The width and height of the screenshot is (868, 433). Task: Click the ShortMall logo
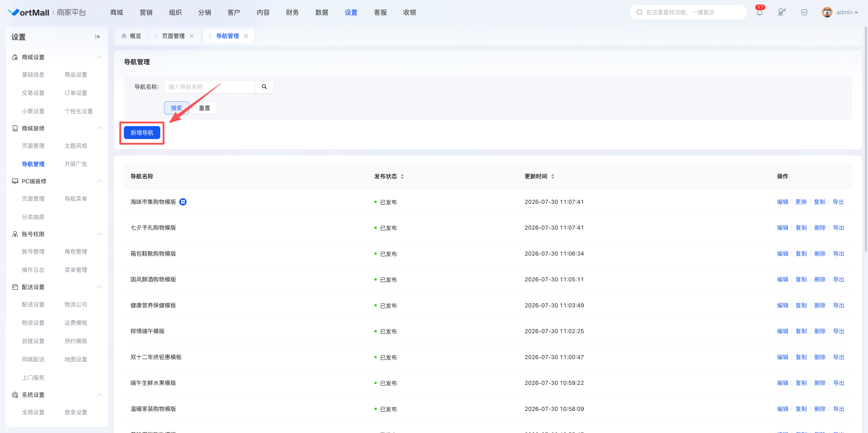click(29, 12)
